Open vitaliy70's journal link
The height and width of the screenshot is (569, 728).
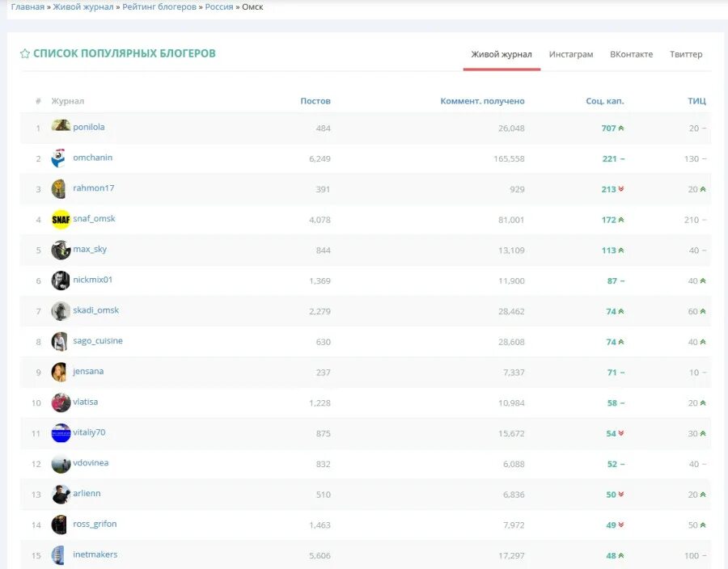(89, 432)
